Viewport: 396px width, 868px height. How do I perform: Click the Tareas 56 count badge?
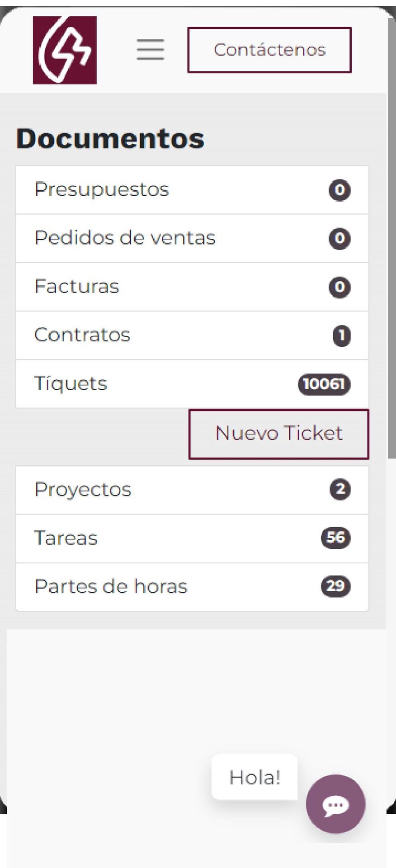(x=335, y=538)
